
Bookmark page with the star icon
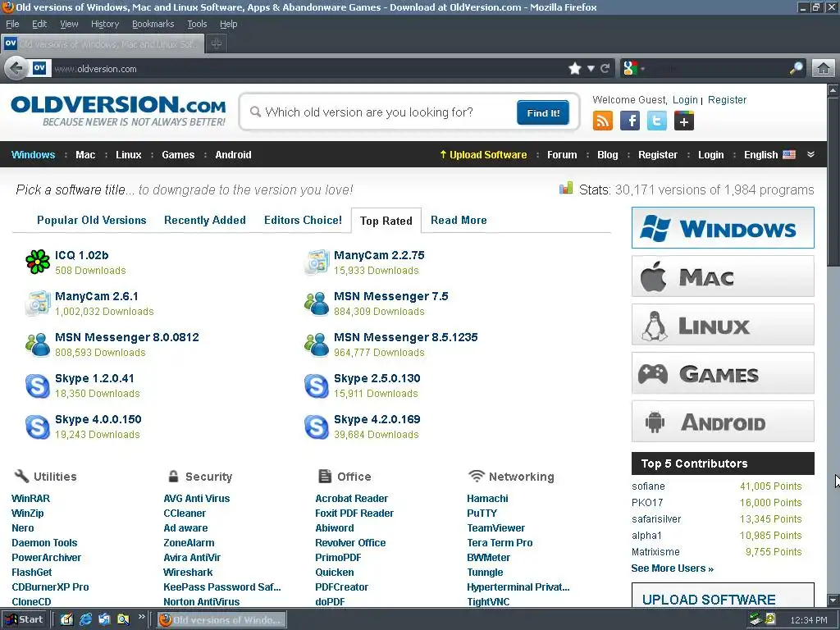coord(575,69)
